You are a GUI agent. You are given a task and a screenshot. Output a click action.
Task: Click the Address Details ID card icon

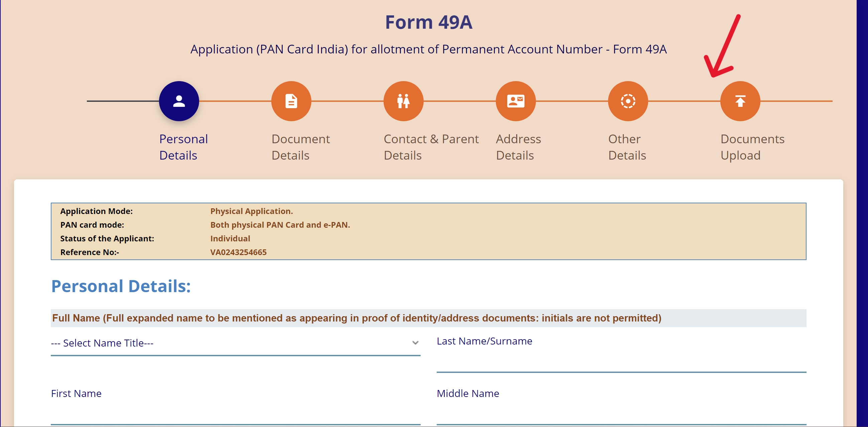point(515,101)
